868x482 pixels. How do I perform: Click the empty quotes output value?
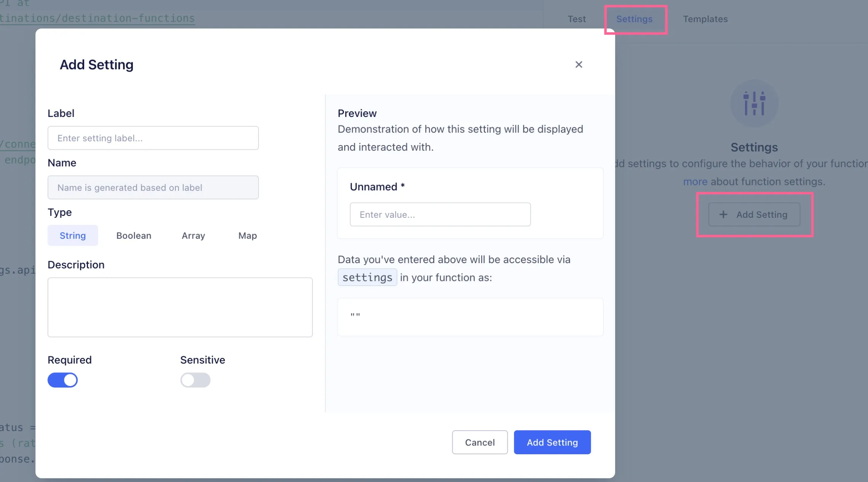tap(355, 316)
